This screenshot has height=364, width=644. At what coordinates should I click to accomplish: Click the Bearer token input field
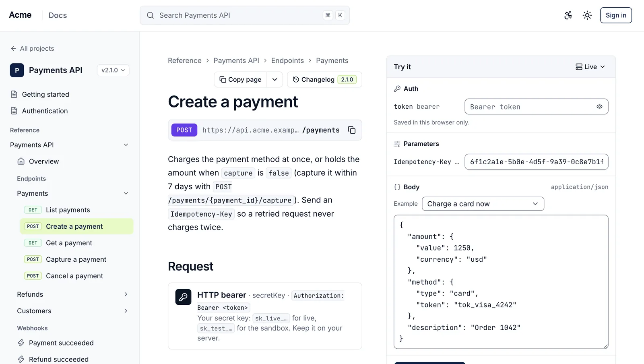tap(537, 107)
